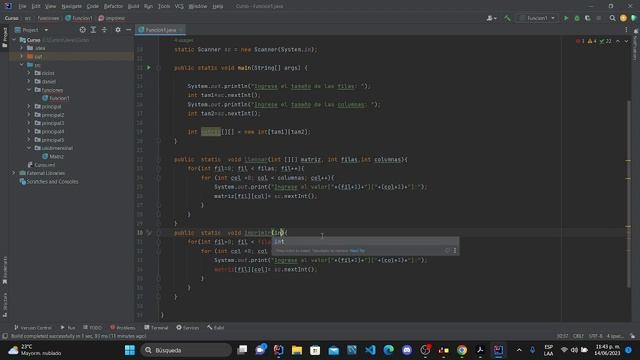This screenshot has width=640, height=360.
Task: Open the Project view selector dropdown
Action: click(31, 30)
